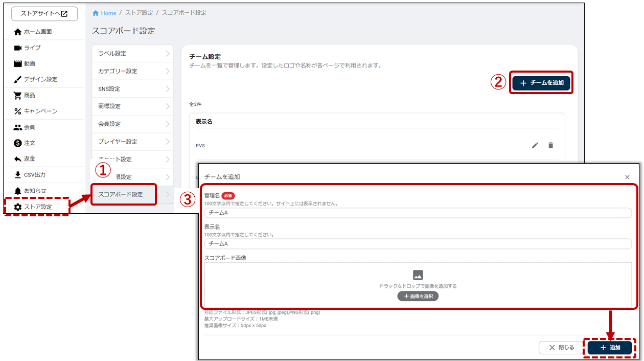Click the chevron on the 商標設定 row
The image size is (644, 361).
pyautogui.click(x=168, y=106)
